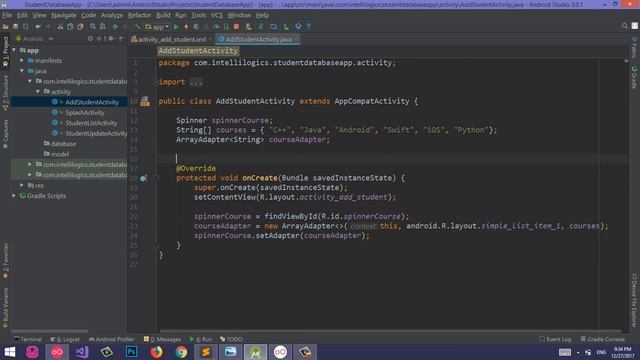Image resolution: width=640 pixels, height=360 pixels.
Task: Click the red Stop icon
Action: 236,27
